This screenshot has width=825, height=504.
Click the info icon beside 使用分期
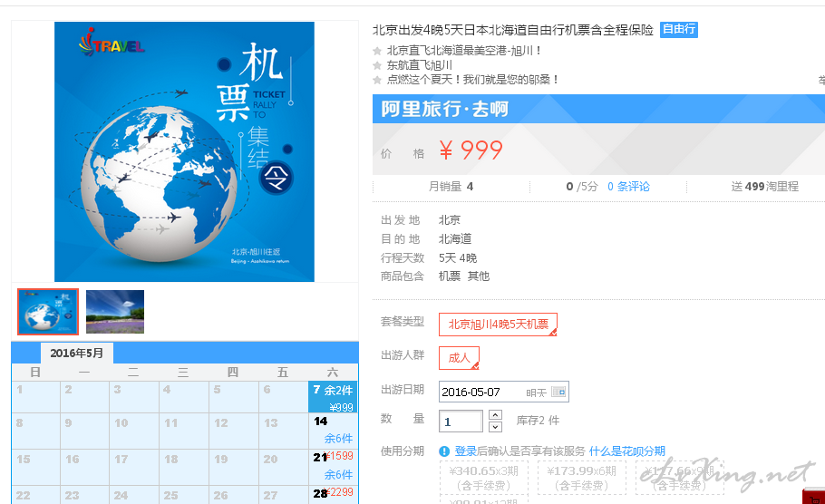coord(444,451)
